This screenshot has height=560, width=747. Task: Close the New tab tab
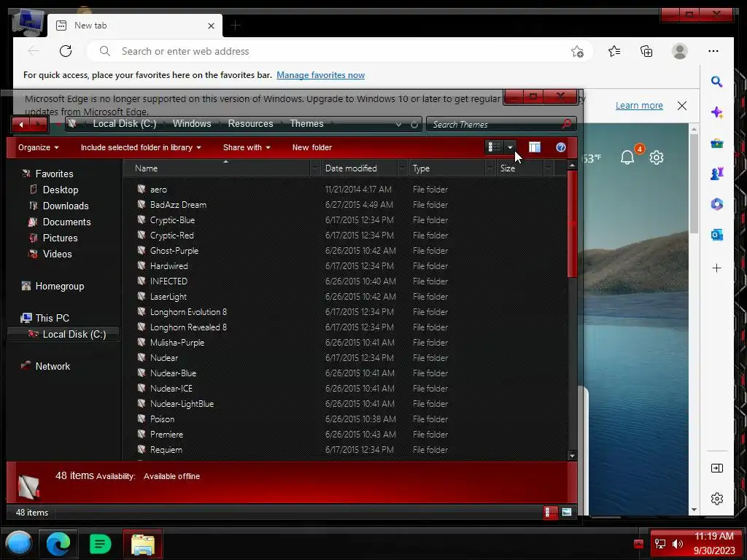211,26
